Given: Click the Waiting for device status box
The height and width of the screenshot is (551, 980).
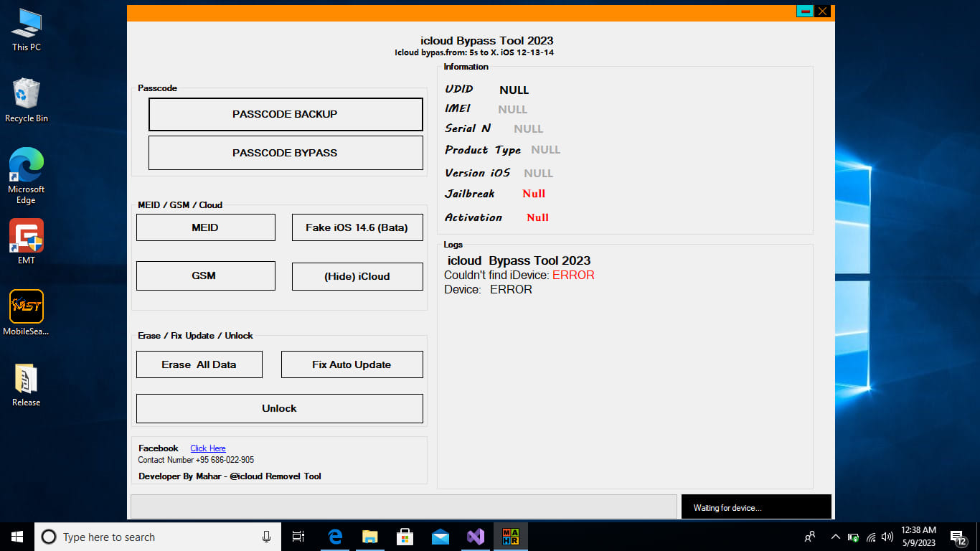Looking at the screenshot, I should click(x=756, y=507).
